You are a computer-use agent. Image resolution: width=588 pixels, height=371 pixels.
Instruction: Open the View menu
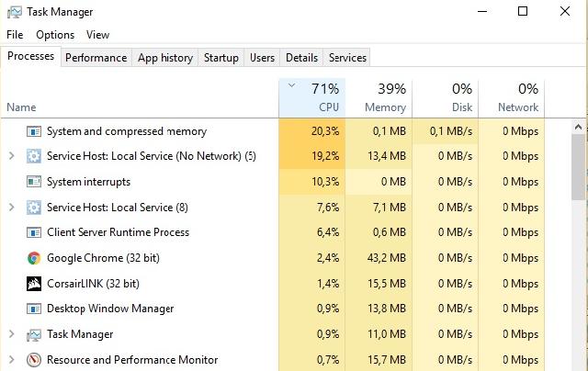(97, 35)
